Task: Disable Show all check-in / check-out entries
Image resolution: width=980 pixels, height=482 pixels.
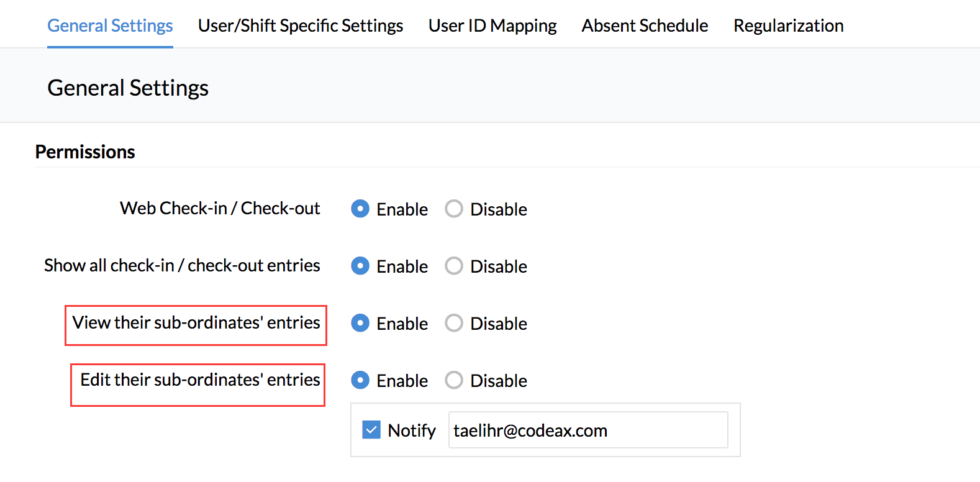Action: coord(454,266)
